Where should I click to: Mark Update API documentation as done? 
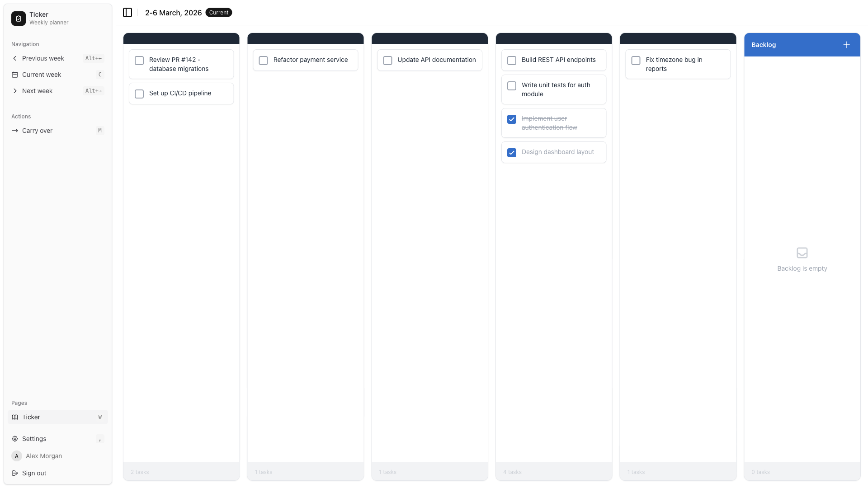click(x=387, y=60)
